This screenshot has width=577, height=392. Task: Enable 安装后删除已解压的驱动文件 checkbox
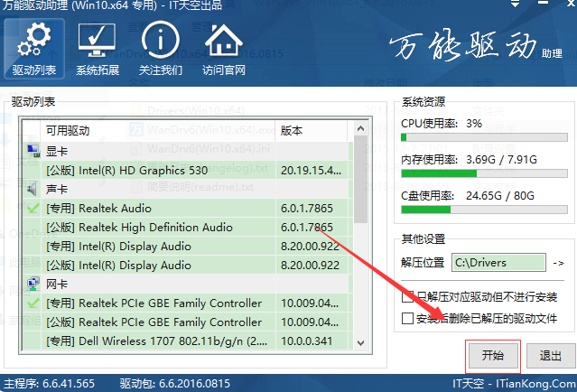(407, 318)
